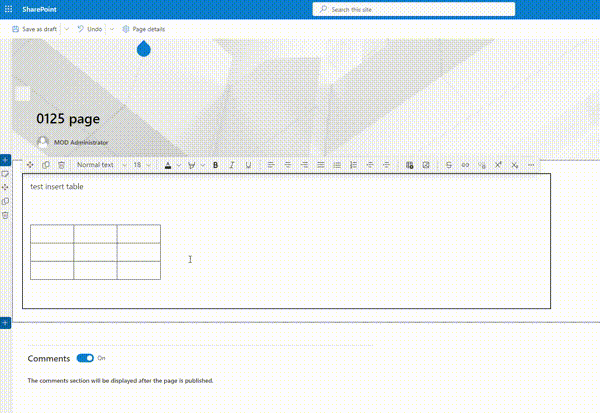Focus the Search this site box
Image resolution: width=600 pixels, height=413 pixels.
[x=414, y=9]
